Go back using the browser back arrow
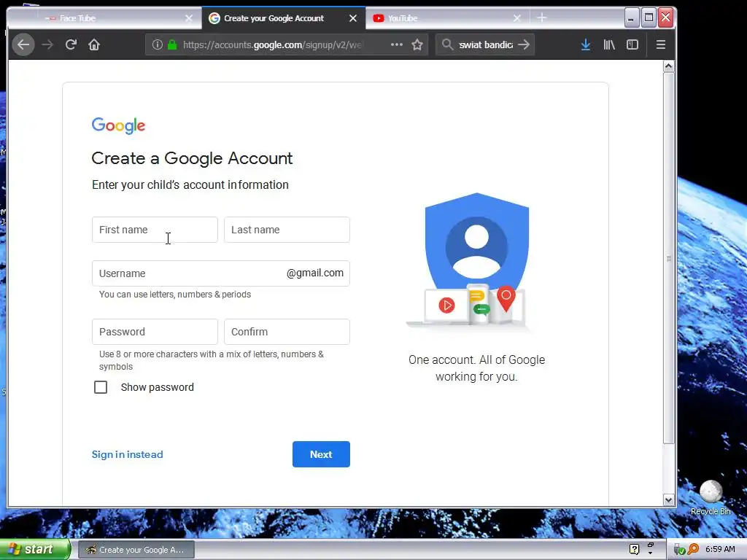The image size is (747, 560). pyautogui.click(x=23, y=44)
